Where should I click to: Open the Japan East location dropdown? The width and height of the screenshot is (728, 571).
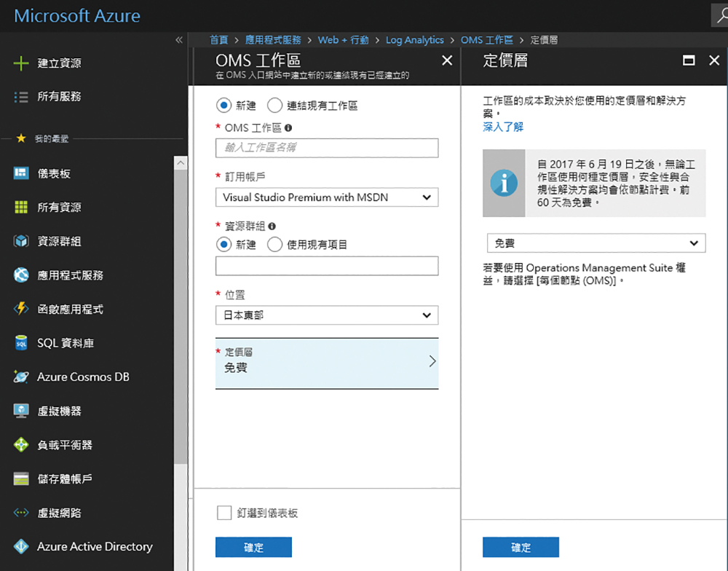pyautogui.click(x=327, y=315)
